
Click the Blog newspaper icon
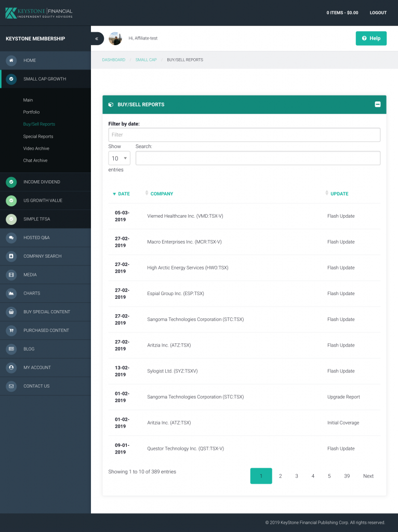tap(11, 349)
